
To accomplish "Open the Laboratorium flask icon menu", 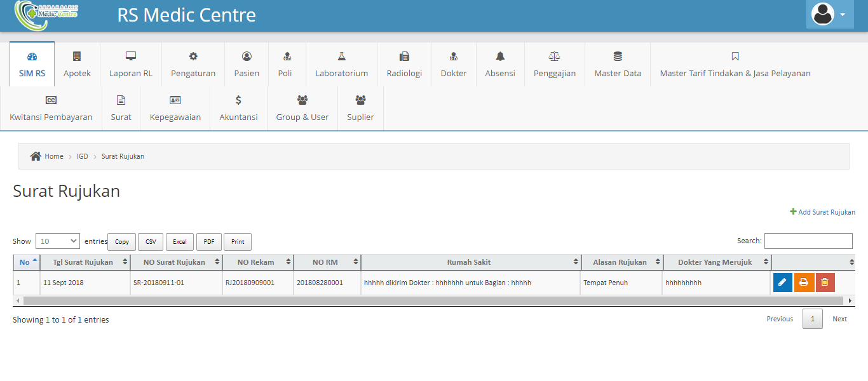I will coord(341,57).
